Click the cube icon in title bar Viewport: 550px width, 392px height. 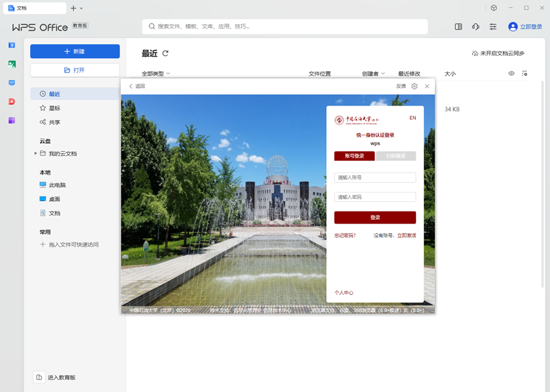pos(493,8)
